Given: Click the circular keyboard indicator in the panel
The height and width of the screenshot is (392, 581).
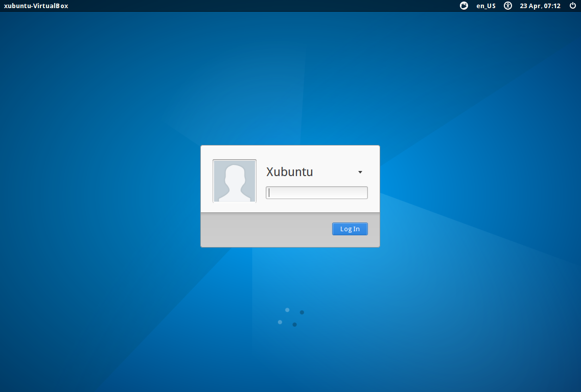Looking at the screenshot, I should click(463, 6).
